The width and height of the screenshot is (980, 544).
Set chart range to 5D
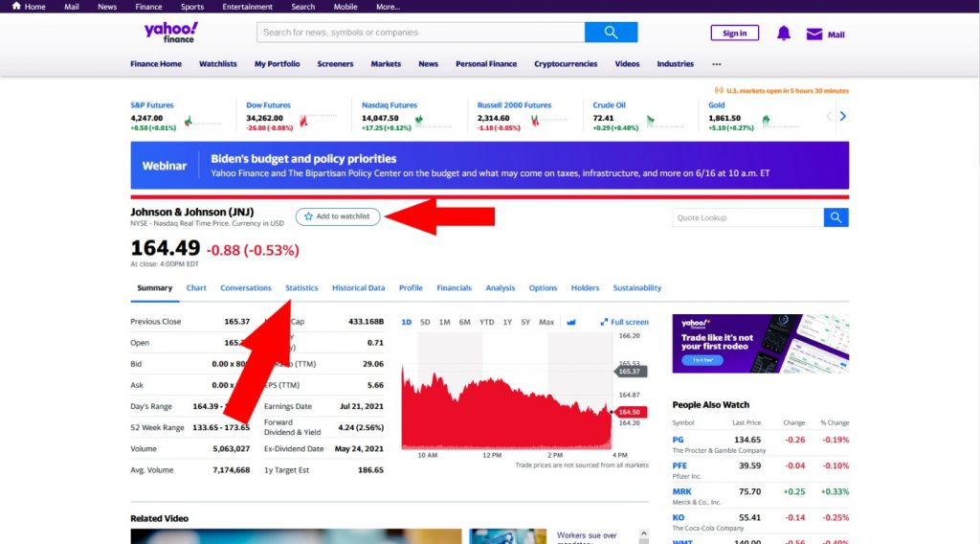[425, 322]
